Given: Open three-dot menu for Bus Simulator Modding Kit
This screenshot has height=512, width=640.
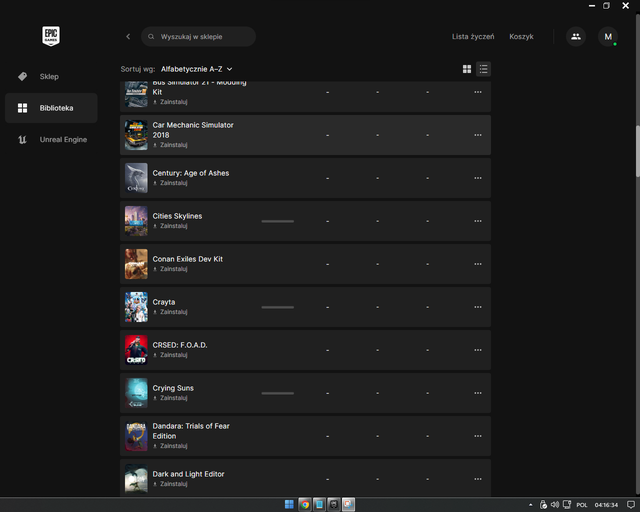Looking at the screenshot, I should coord(478,92).
